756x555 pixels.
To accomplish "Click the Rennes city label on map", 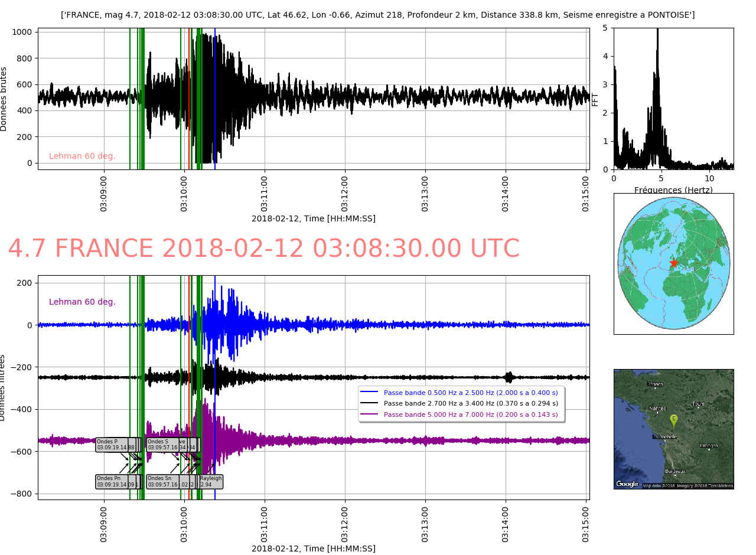I will click(655, 384).
